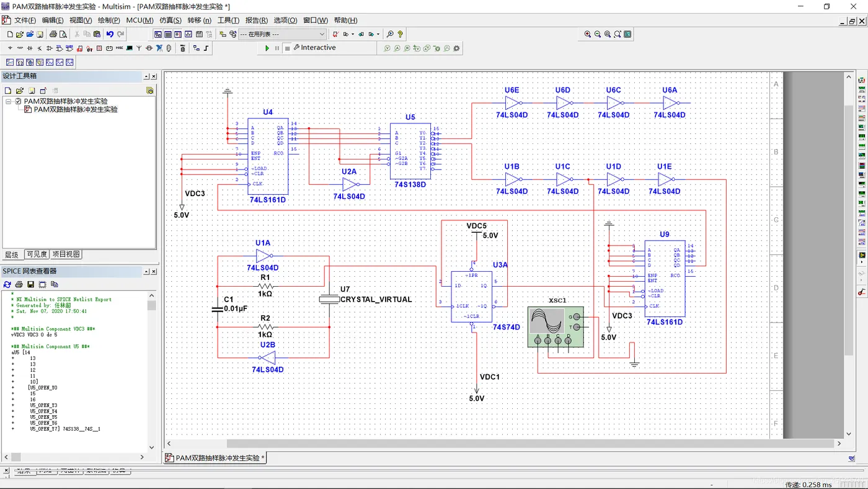The height and width of the screenshot is (489, 868).
Task: Place a Diode component icon
Action: [x=30, y=48]
